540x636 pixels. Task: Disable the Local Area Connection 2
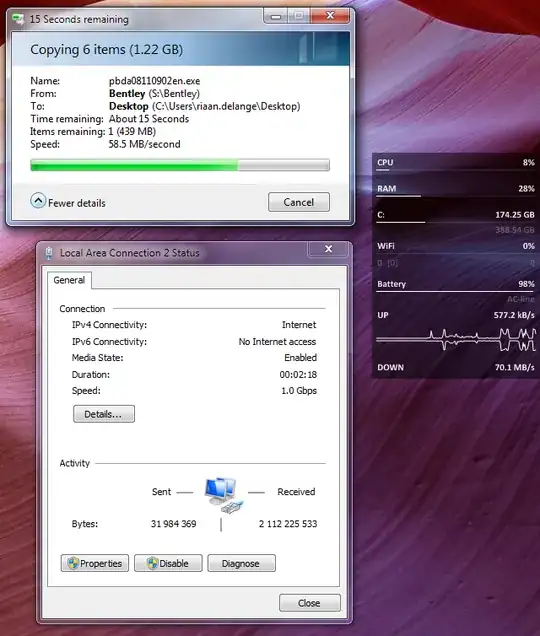(x=168, y=563)
